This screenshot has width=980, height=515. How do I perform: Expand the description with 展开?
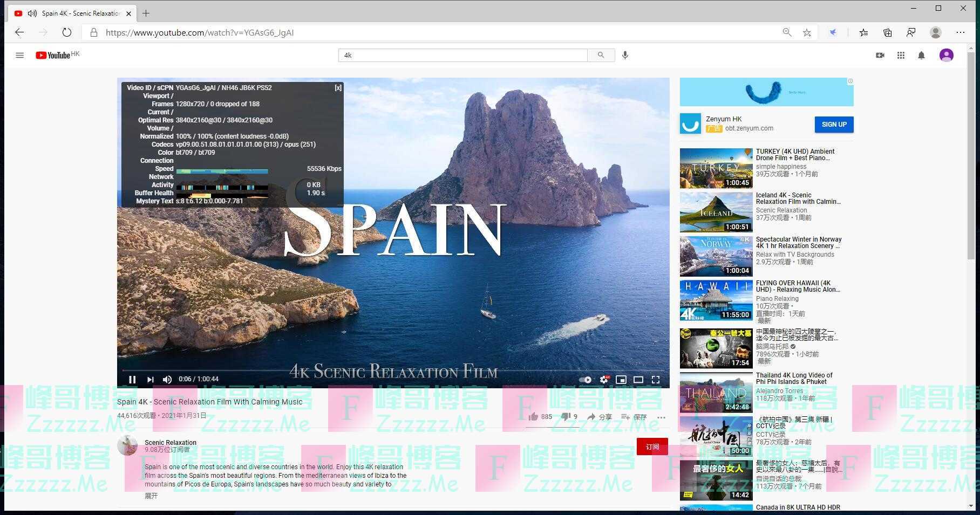click(151, 496)
